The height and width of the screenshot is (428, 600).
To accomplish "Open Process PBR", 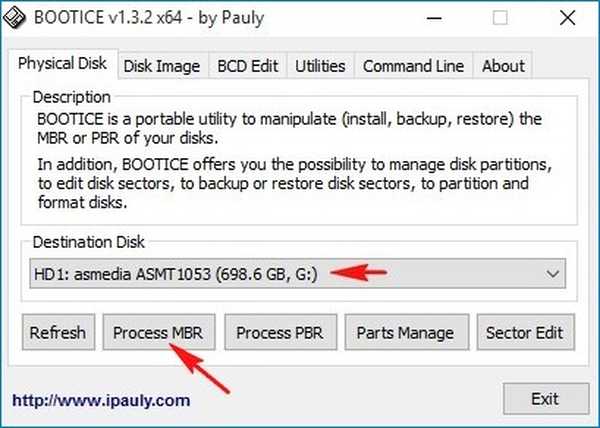I will tap(279, 333).
